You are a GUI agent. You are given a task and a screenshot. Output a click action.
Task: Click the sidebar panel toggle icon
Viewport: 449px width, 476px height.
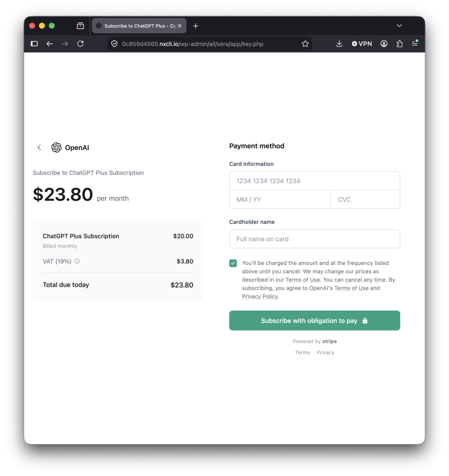point(34,44)
